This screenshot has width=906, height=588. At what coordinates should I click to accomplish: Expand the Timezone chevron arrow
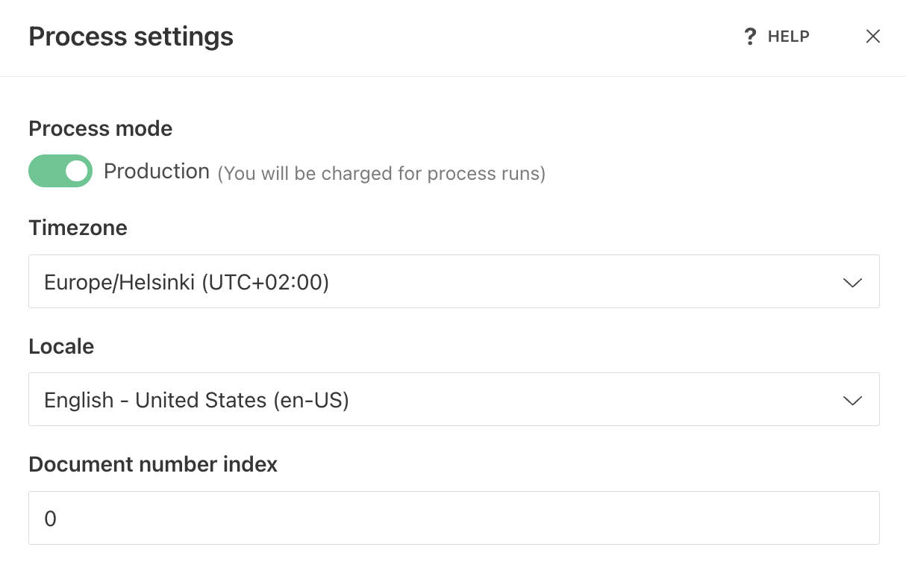852,281
